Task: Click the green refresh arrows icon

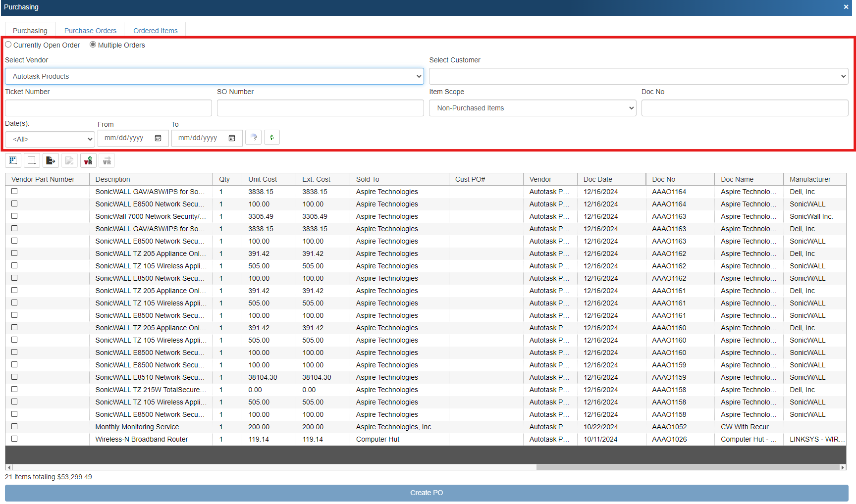Action: coord(272,138)
